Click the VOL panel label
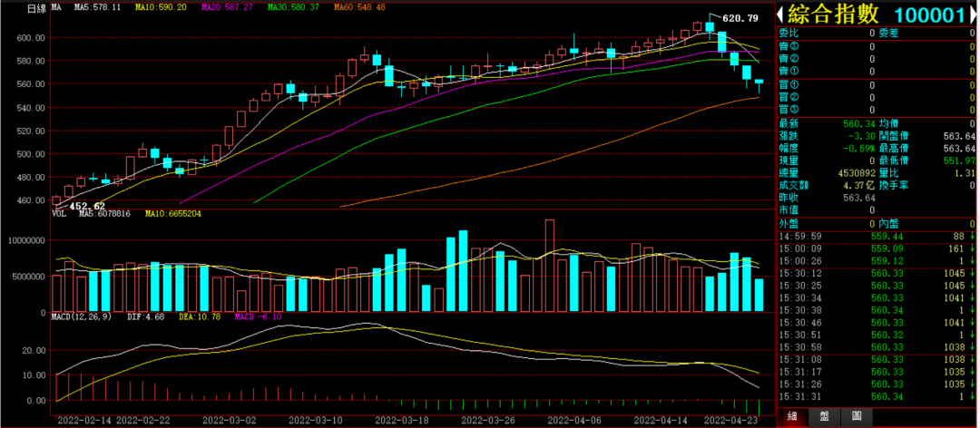Screen dimensions: 980x428 pyautogui.click(x=58, y=214)
